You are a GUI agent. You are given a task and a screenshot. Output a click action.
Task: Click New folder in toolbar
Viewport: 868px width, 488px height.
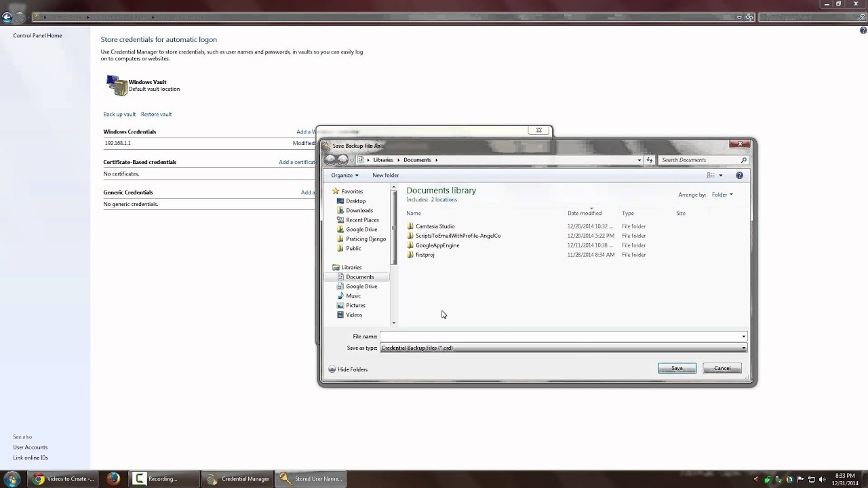point(385,175)
